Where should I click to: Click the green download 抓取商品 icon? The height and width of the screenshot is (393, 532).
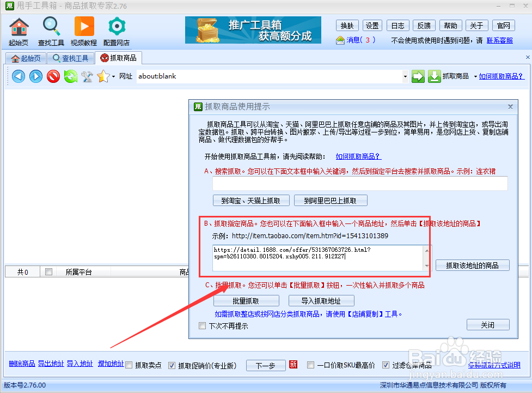point(434,76)
